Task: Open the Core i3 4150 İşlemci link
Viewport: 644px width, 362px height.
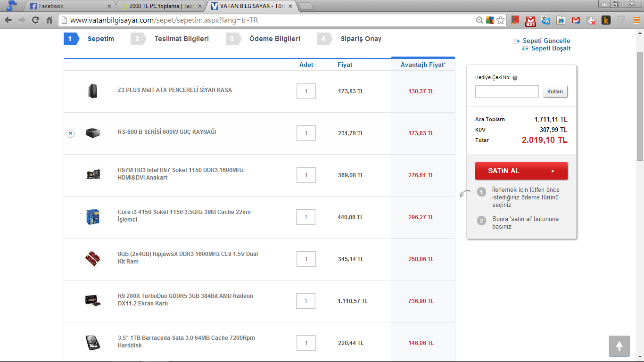Action: click(x=184, y=216)
